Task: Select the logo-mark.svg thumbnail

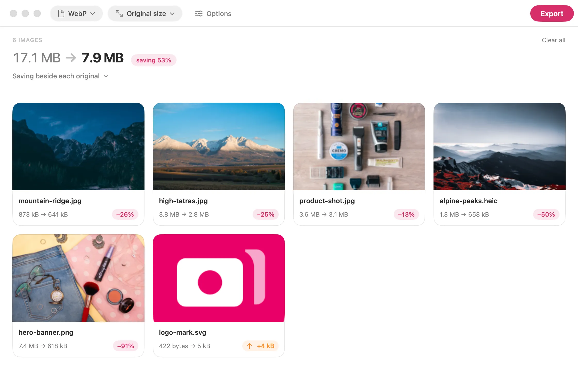Action: tap(219, 278)
